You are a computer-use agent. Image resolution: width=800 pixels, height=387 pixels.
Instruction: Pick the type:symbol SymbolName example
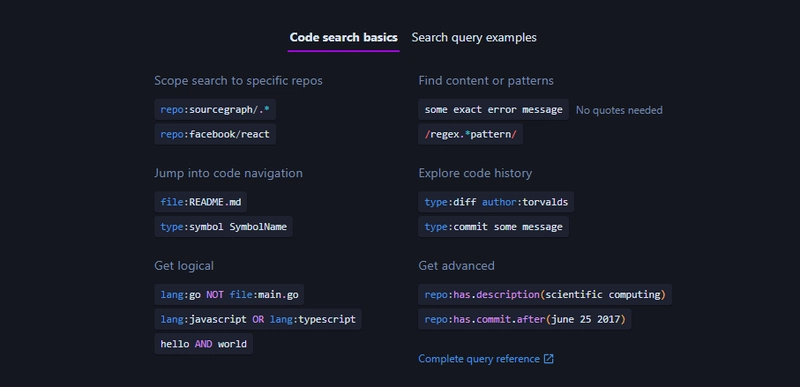[223, 226]
